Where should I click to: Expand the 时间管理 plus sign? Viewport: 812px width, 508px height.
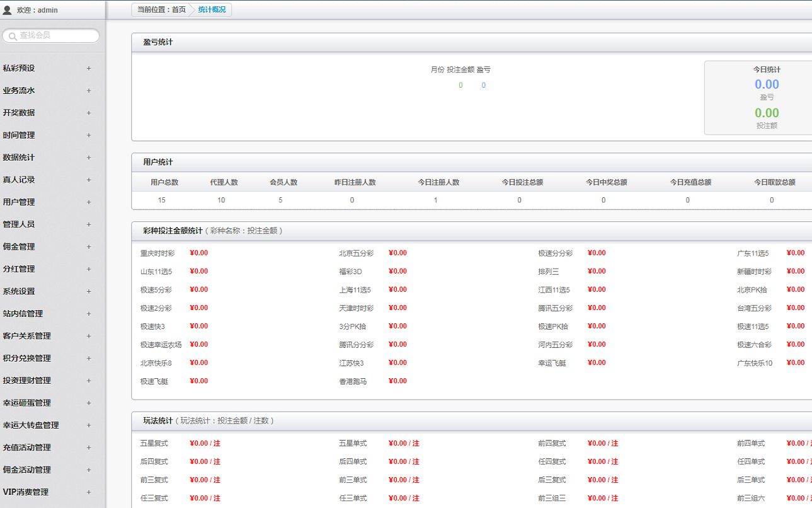coord(89,135)
